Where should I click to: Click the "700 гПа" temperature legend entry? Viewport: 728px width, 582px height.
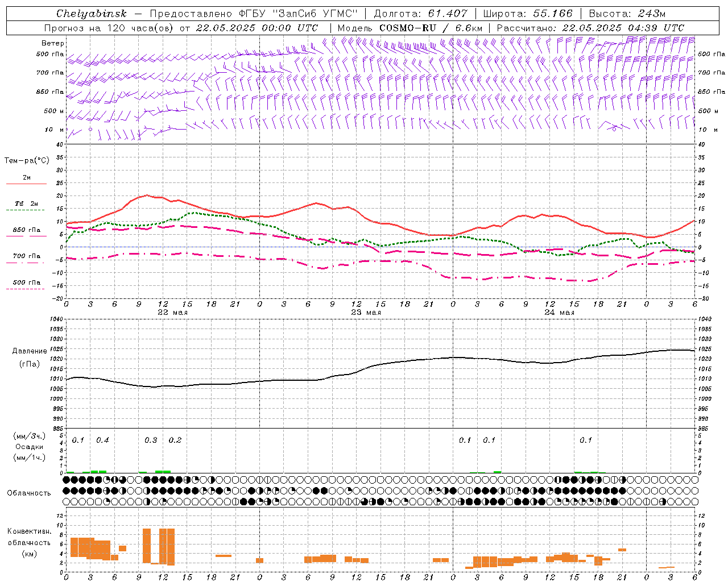click(x=27, y=256)
